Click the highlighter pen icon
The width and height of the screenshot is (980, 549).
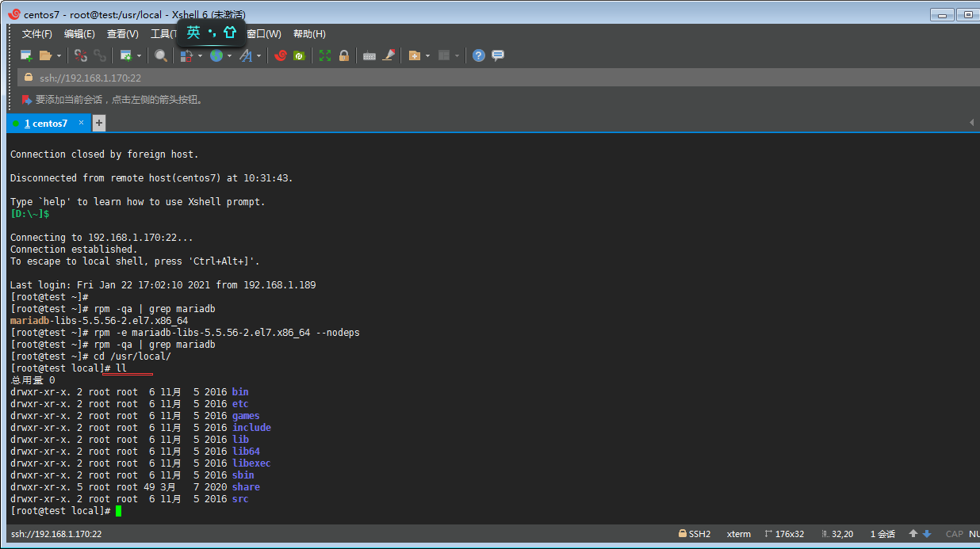[389, 55]
